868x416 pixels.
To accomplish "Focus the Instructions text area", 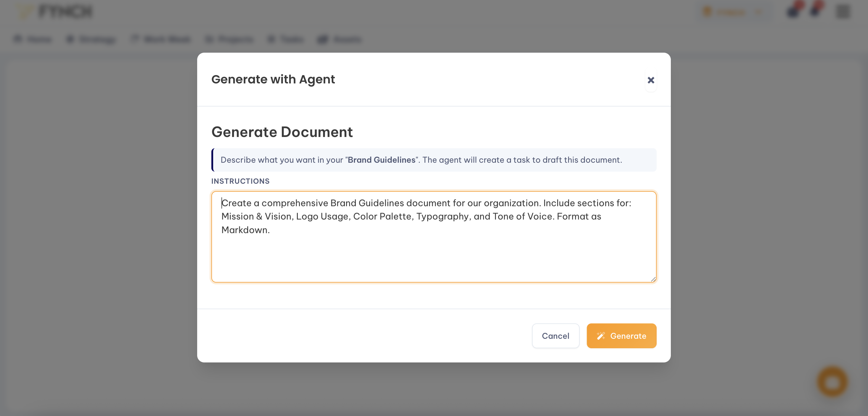I will pos(433,236).
